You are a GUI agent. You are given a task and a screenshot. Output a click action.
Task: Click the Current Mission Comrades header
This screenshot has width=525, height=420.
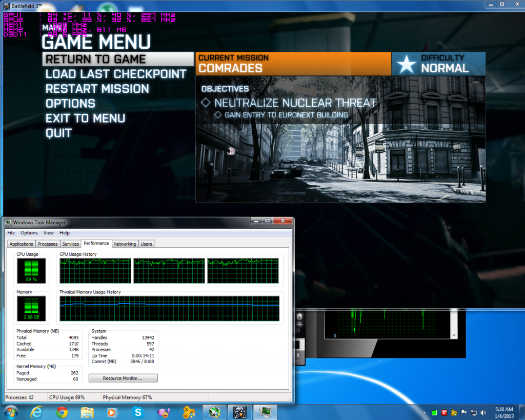(293, 64)
